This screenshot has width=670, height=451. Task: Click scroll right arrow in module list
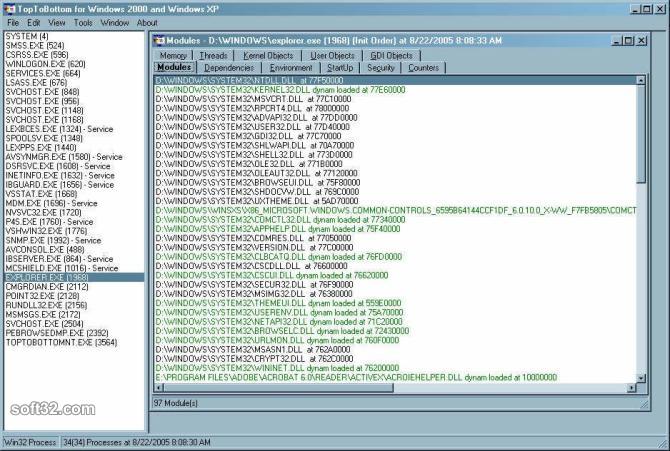tap(631, 388)
